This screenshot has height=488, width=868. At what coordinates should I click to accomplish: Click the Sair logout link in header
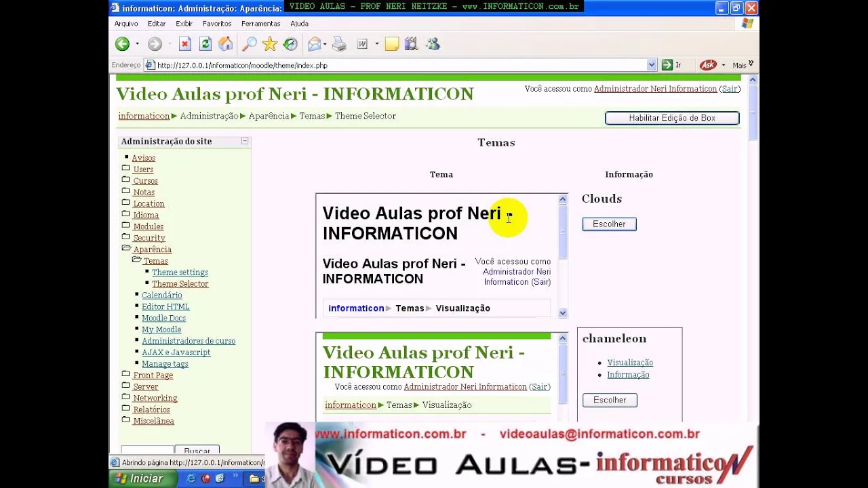pyautogui.click(x=730, y=89)
